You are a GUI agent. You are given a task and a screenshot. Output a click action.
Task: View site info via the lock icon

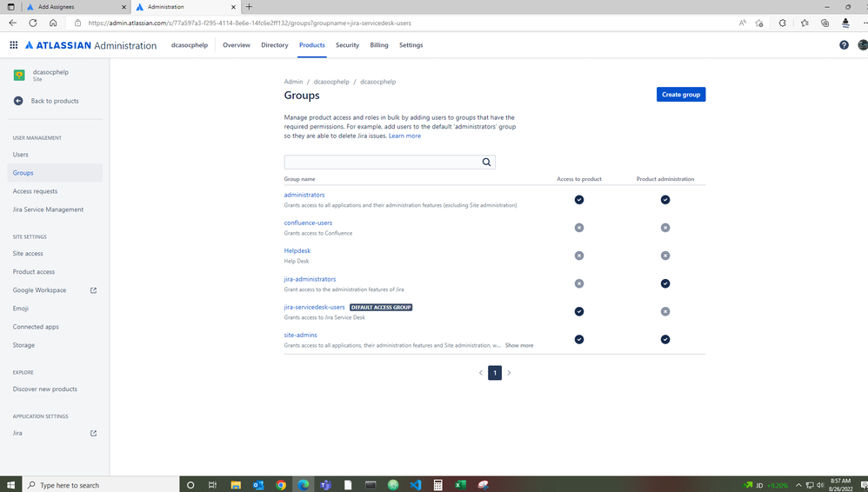point(77,23)
